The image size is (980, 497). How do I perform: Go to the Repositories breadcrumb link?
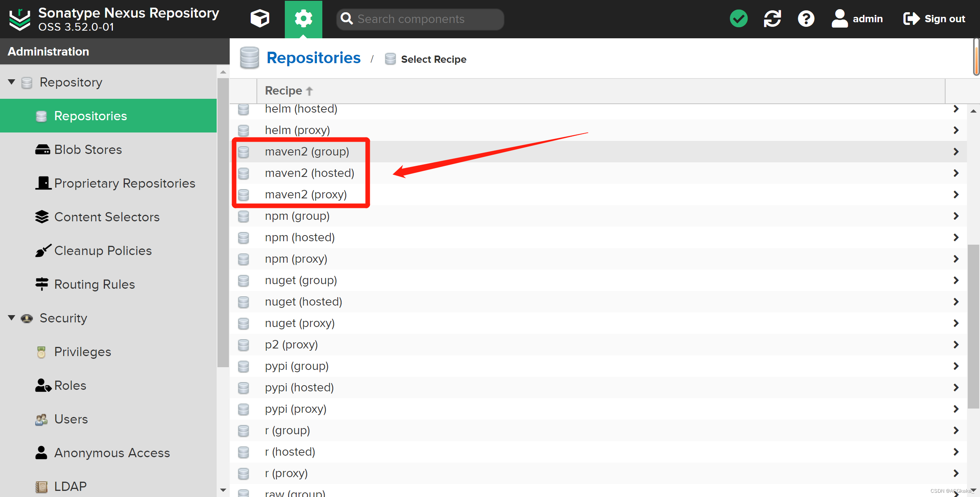(x=313, y=58)
